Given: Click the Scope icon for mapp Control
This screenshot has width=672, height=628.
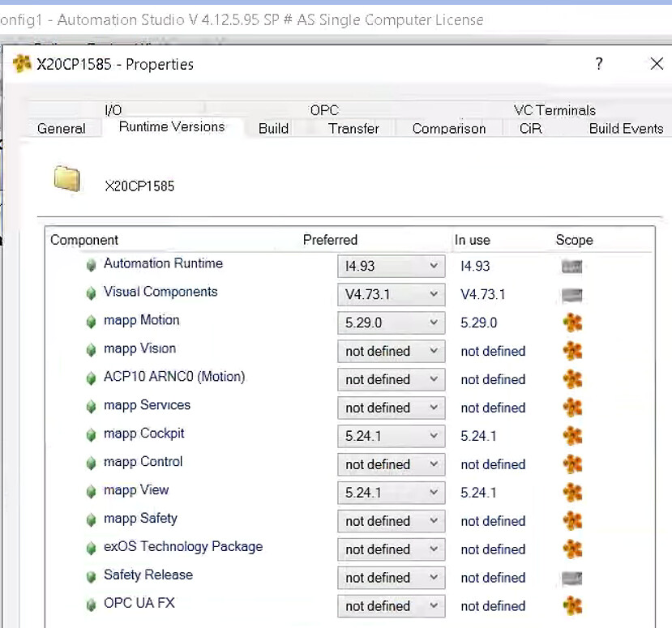Looking at the screenshot, I should 572,464.
